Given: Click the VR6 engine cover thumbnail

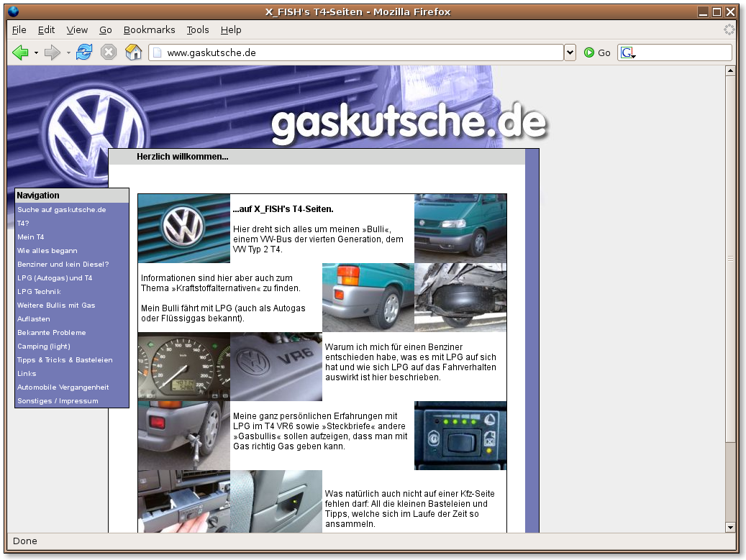Looking at the screenshot, I should coord(276,367).
